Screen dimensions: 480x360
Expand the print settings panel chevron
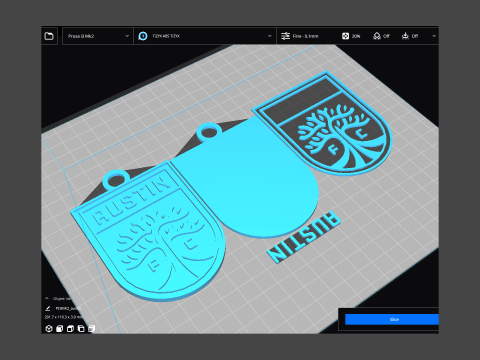click(x=434, y=36)
